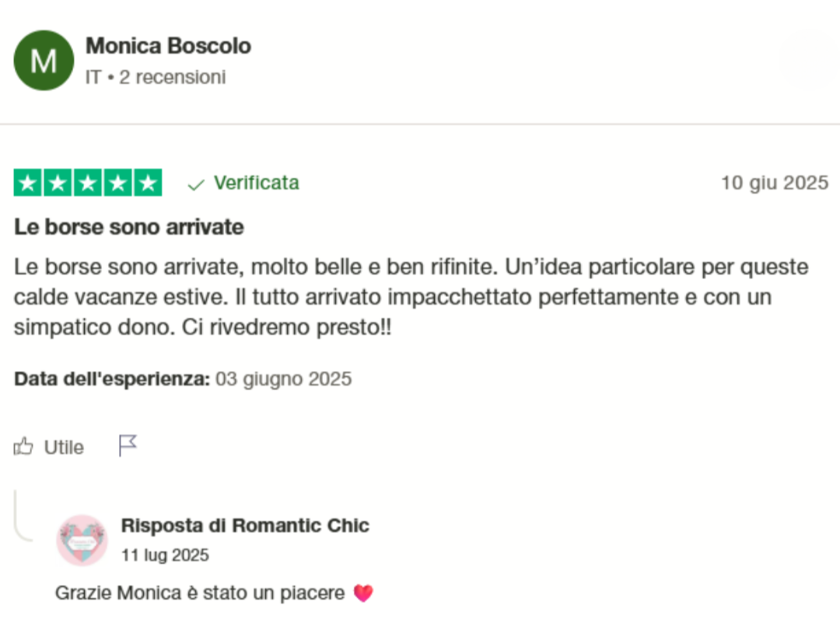Click the Verificata label
The width and height of the screenshot is (840, 619).
click(x=256, y=183)
